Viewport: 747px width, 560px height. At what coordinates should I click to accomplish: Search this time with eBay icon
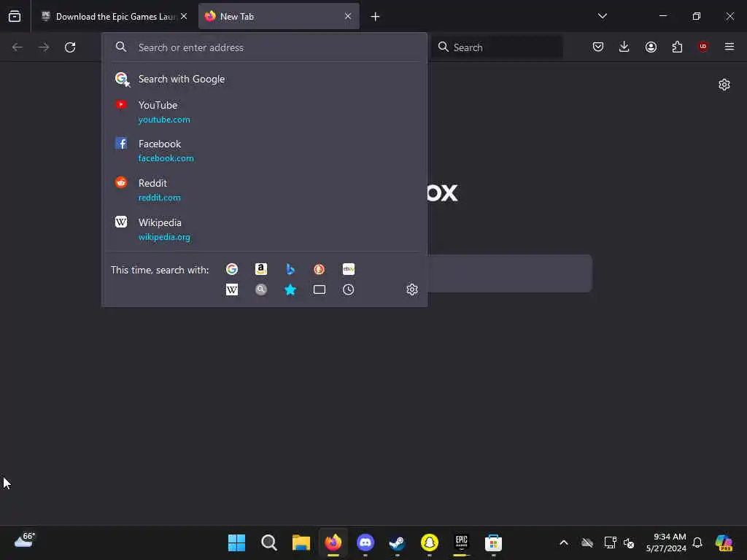348,270
